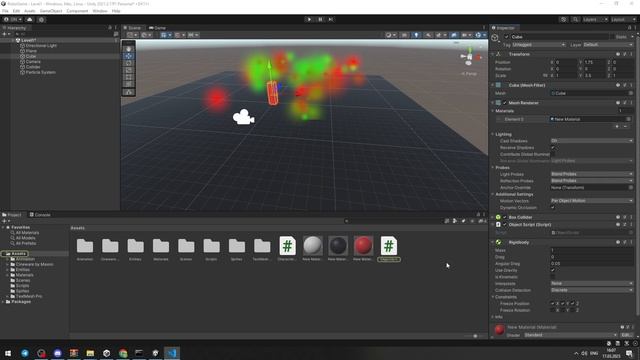Open the Animation folder thumbnail
The height and width of the screenshot is (360, 640).
click(x=85, y=248)
